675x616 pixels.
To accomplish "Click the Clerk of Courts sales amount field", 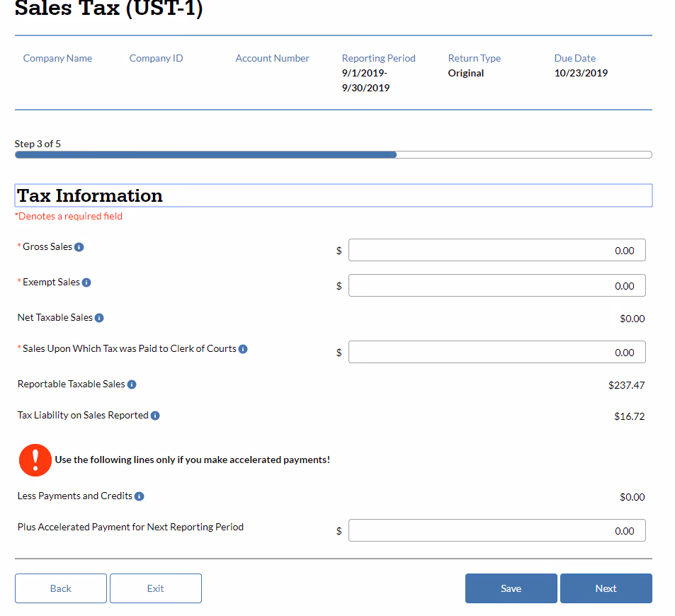I will point(497,352).
